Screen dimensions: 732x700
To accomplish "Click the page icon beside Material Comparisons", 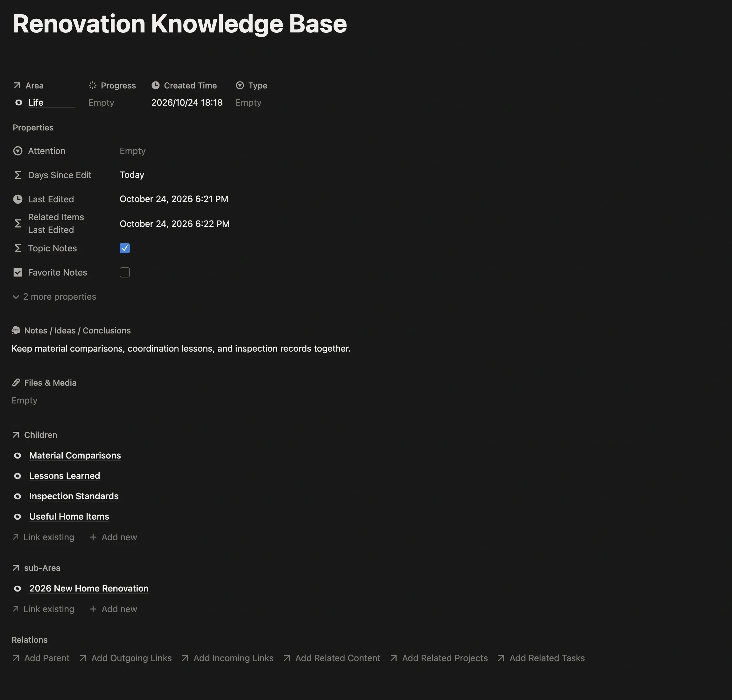I will 18,456.
